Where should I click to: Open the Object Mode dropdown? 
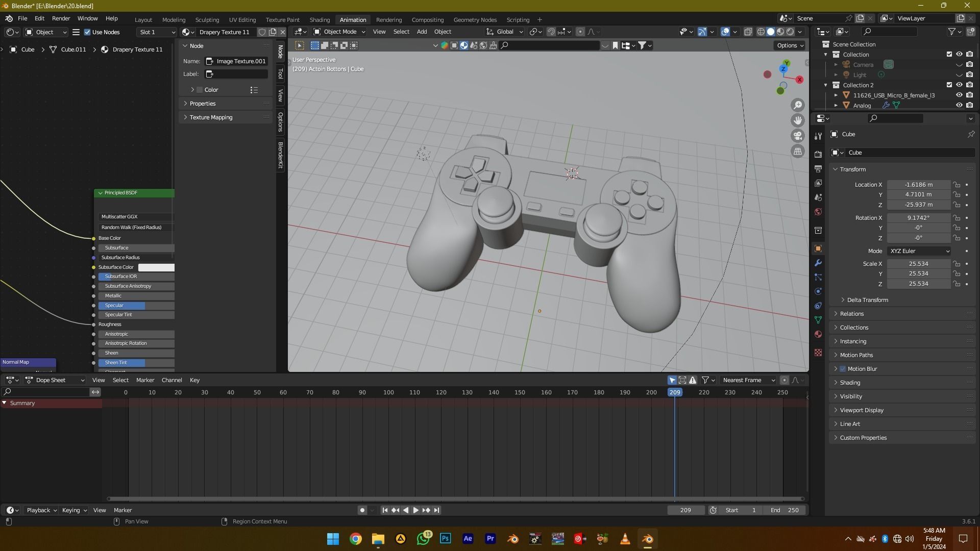tap(339, 32)
